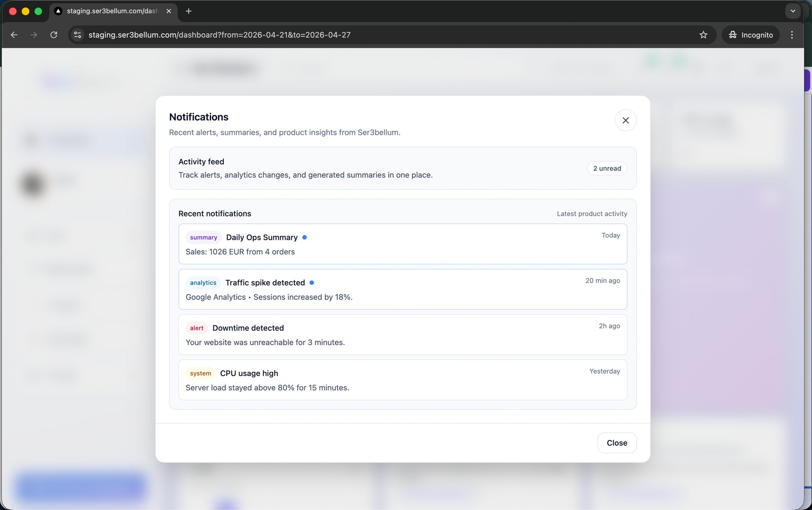Open a new browser tab
This screenshot has height=510, width=812.
point(189,11)
